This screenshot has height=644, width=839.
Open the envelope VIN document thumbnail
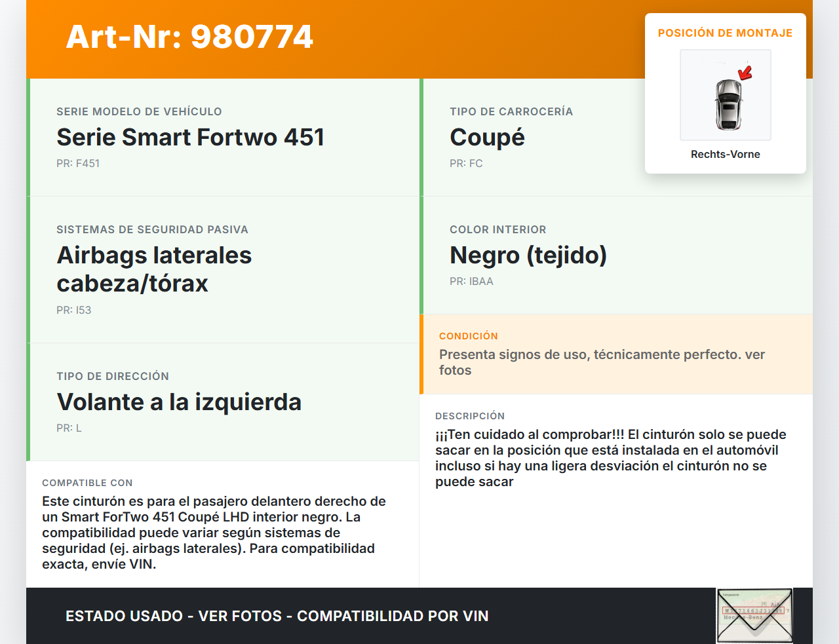pos(754,616)
